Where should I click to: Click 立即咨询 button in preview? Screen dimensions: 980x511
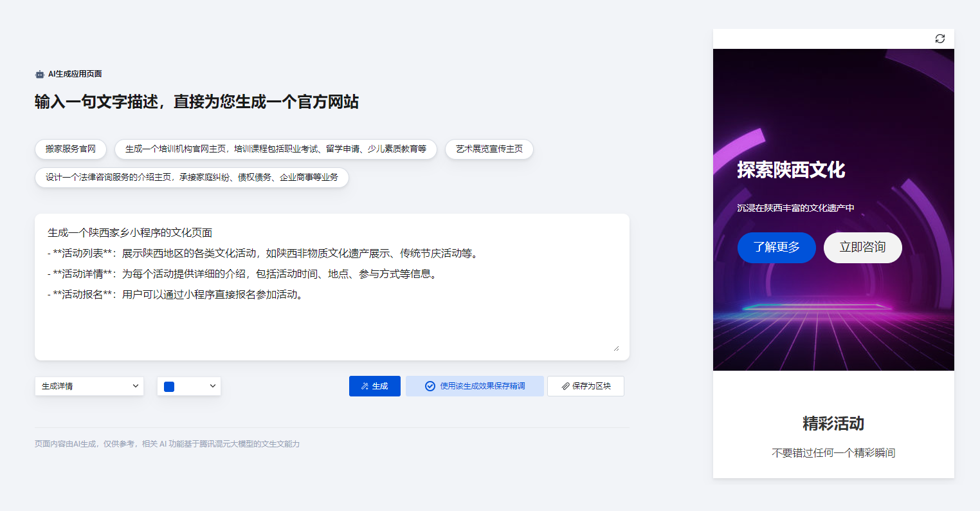pos(863,248)
